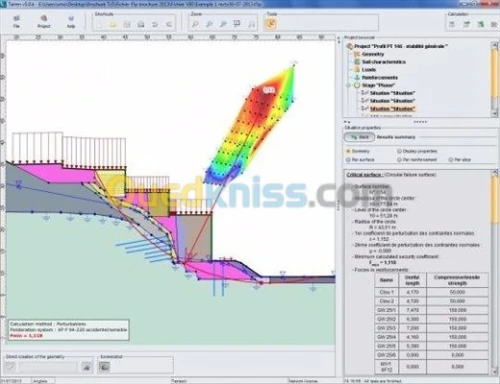The image size is (500, 384).
Task: Click the Back button in Situation properties
Action: click(359, 137)
